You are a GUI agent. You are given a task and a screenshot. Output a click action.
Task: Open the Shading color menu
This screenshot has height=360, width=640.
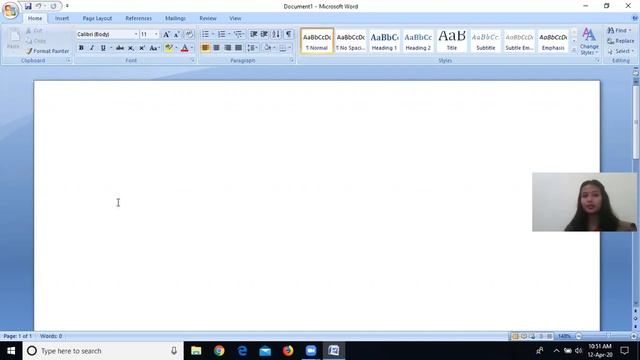click(269, 48)
